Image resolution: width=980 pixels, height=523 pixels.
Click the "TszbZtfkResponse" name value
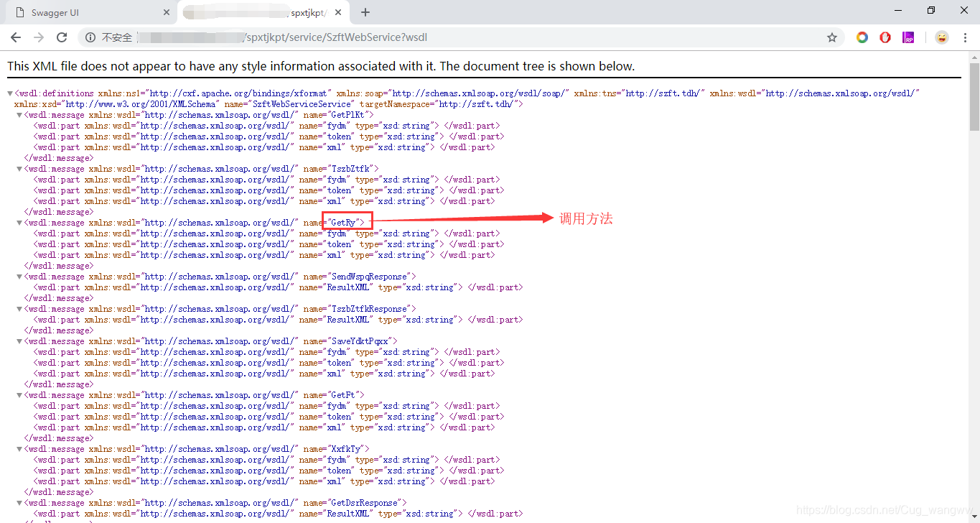pyautogui.click(x=368, y=309)
